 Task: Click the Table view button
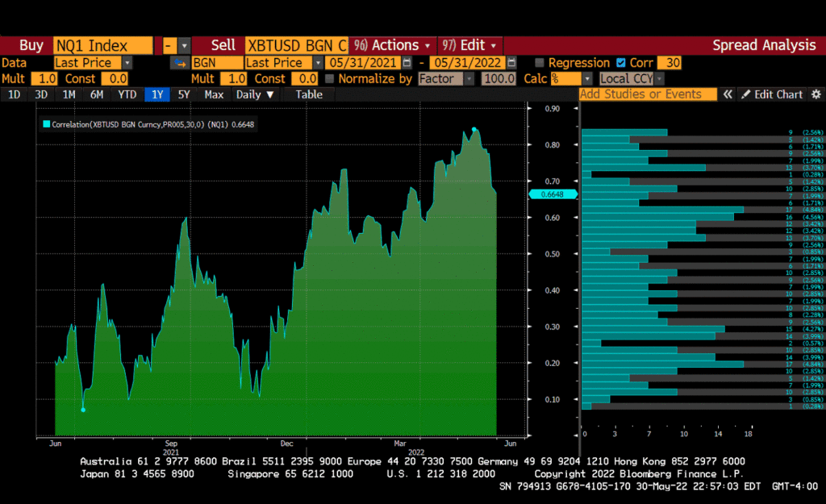click(308, 94)
